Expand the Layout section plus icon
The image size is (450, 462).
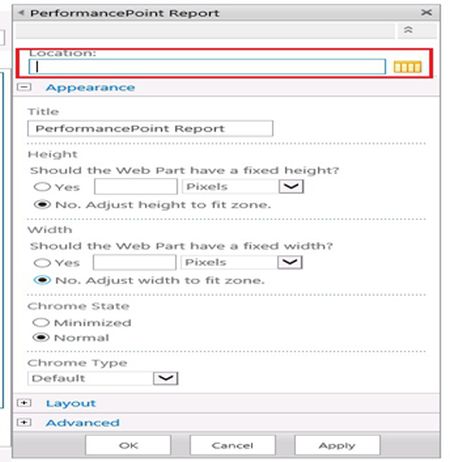pyautogui.click(x=24, y=403)
